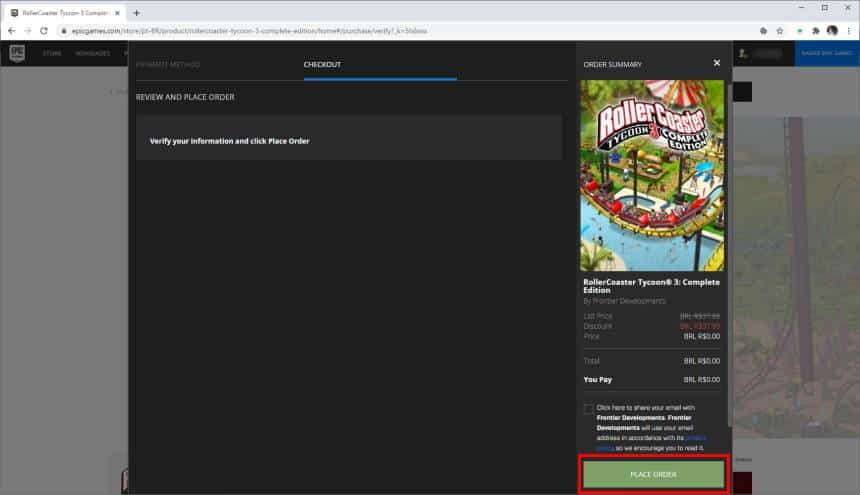Click the translate icon in address bar
The image size is (860, 495).
[763, 31]
